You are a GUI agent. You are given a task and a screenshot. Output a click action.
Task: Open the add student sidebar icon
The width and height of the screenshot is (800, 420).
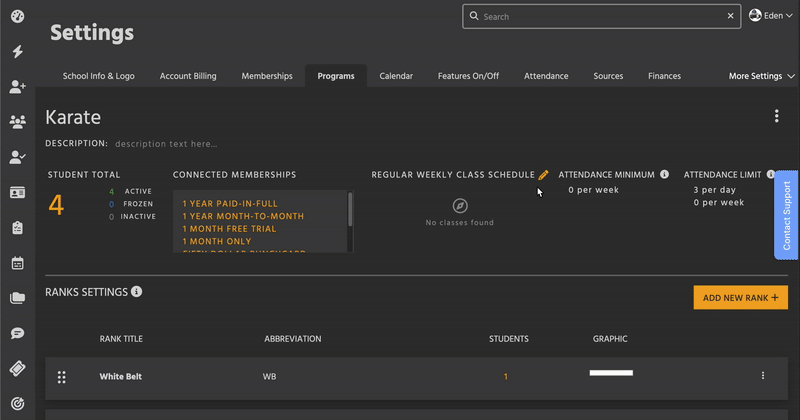pos(17,87)
